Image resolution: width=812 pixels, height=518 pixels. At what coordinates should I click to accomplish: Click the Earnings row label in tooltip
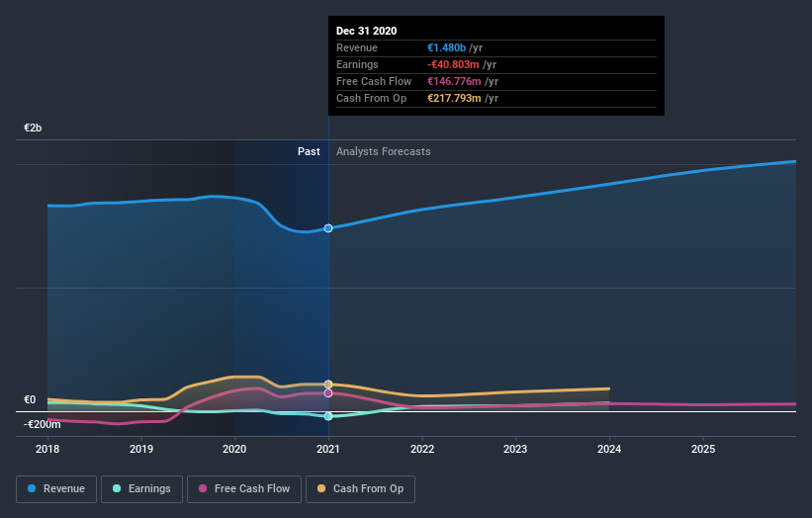357,64
